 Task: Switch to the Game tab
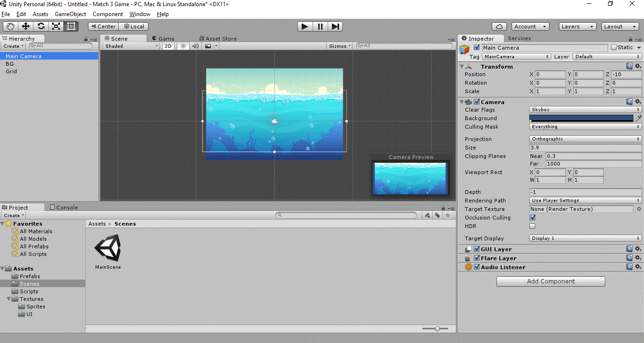click(167, 38)
